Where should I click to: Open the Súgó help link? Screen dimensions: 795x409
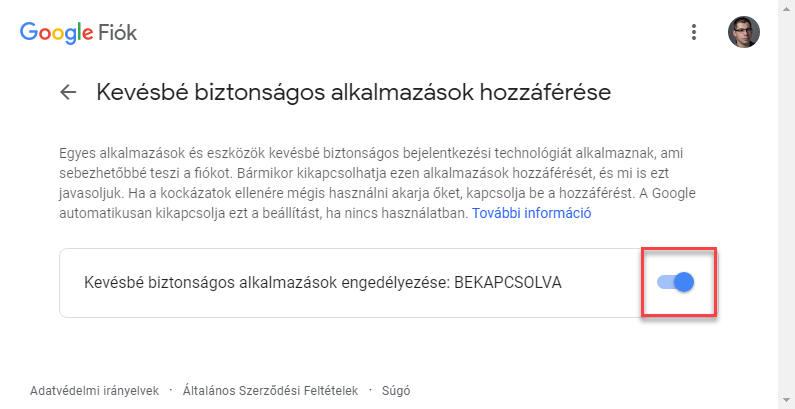pyautogui.click(x=396, y=391)
